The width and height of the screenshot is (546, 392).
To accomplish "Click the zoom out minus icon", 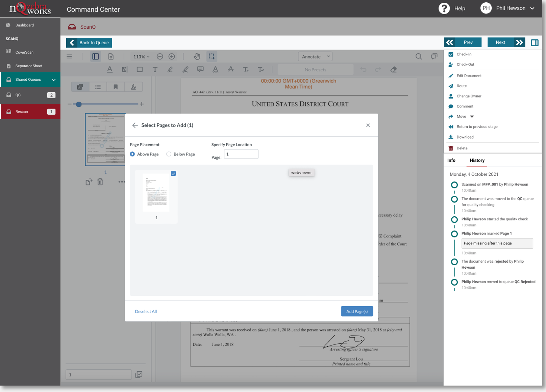I will click(x=160, y=56).
